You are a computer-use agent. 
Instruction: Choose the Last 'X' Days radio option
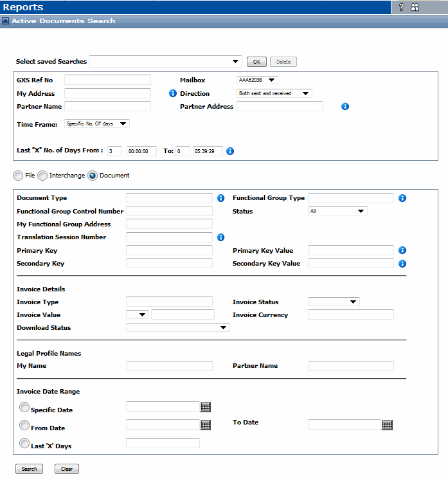click(x=24, y=443)
